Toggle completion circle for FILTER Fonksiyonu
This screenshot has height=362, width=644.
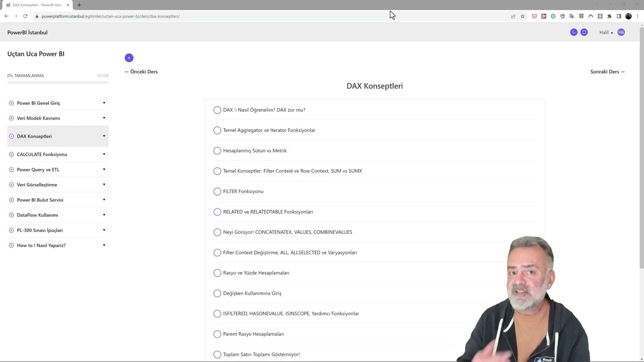click(217, 191)
